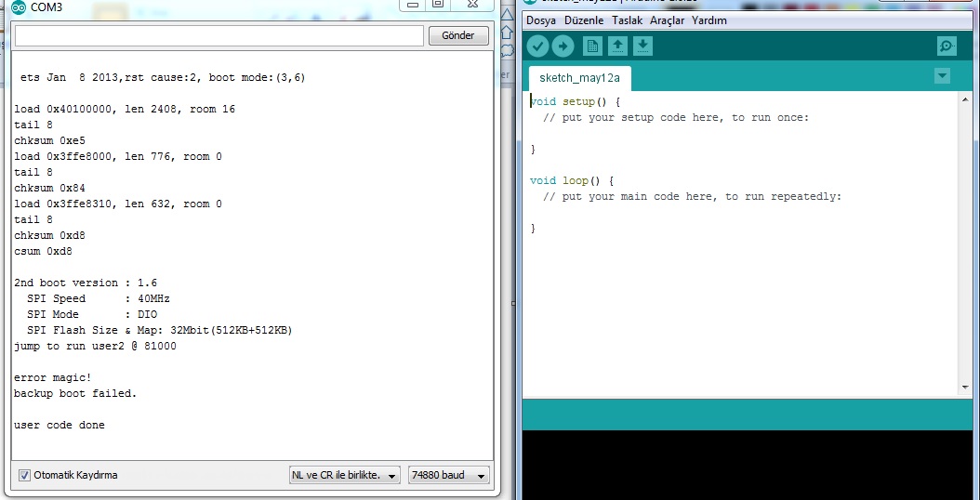Screen dimensions: 980x500
Task: Open the 74880 baud rate dropdown
Action: tap(449, 475)
